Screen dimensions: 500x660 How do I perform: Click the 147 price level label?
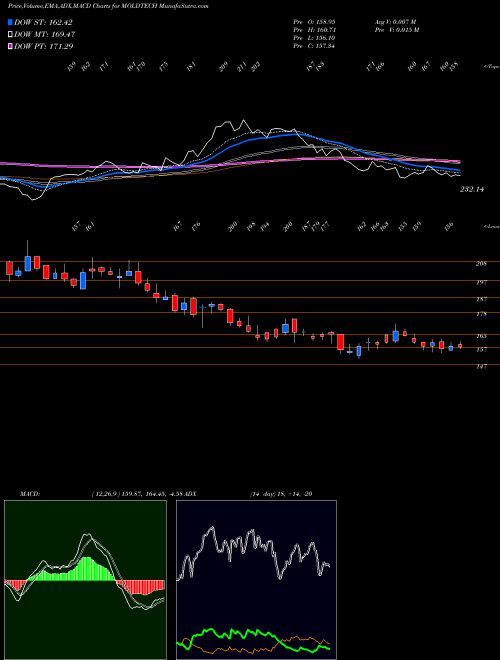tap(481, 367)
